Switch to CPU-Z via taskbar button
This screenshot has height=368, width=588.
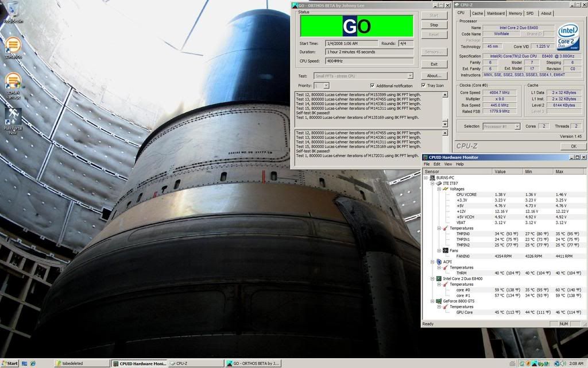pyautogui.click(x=196, y=363)
